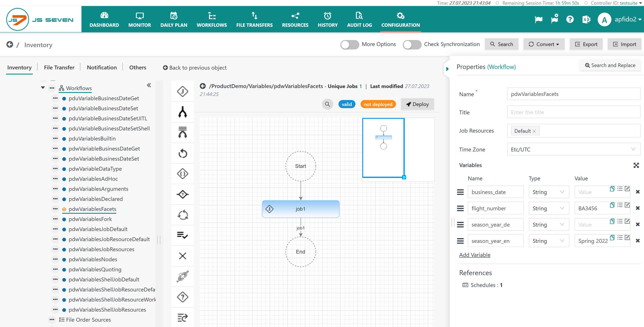Collapse the inventory tree panel
The width and height of the screenshot is (644, 327).
coord(149,85)
